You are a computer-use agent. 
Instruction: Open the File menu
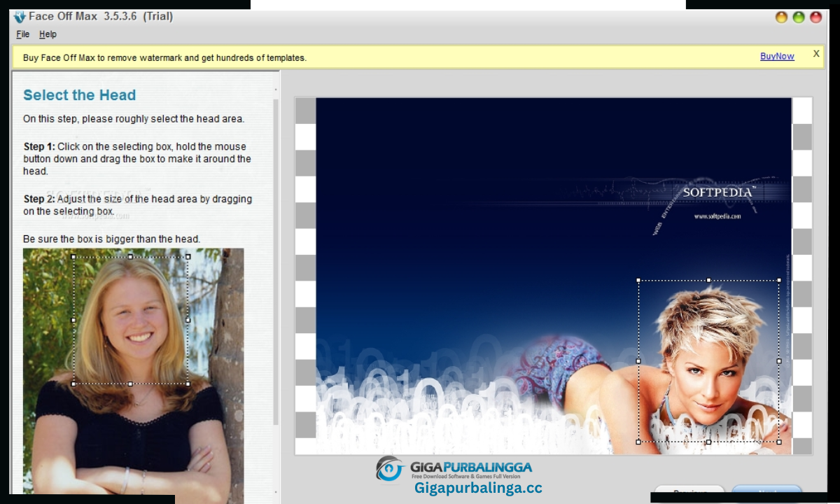click(x=23, y=34)
